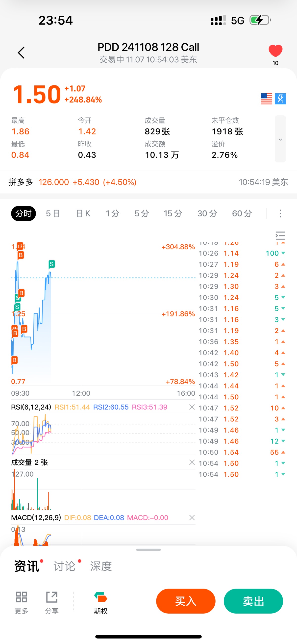Tap the blue lightning quote icon
Viewport: 297px width, 644px height.
coord(280,99)
